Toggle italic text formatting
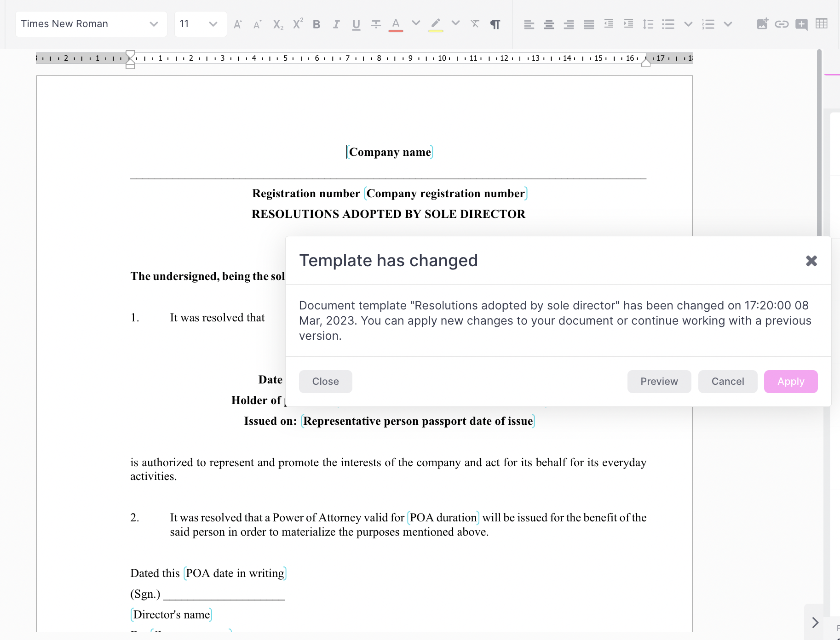This screenshot has height=640, width=840. pyautogui.click(x=336, y=24)
